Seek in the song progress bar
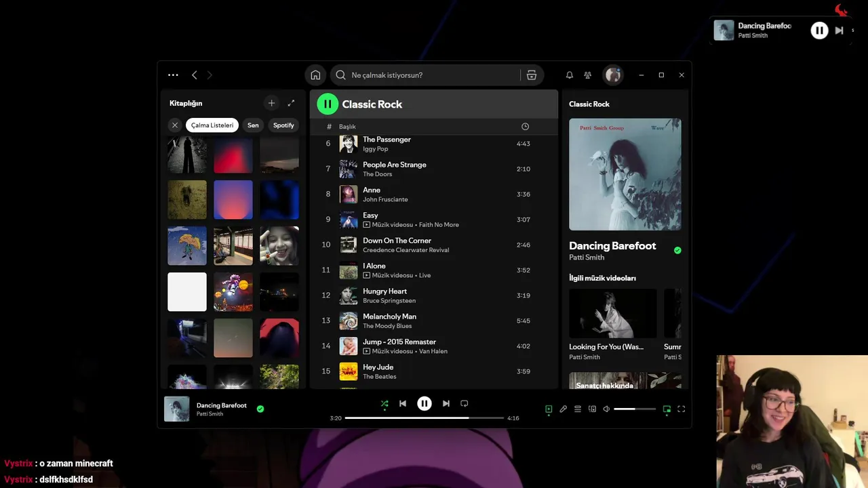Screen dimensions: 868x488 425,418
